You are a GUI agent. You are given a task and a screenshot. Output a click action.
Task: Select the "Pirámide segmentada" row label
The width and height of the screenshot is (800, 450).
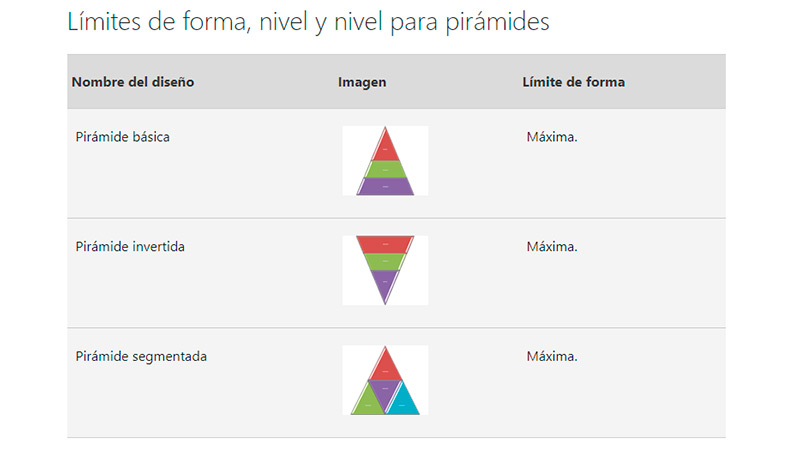point(141,356)
